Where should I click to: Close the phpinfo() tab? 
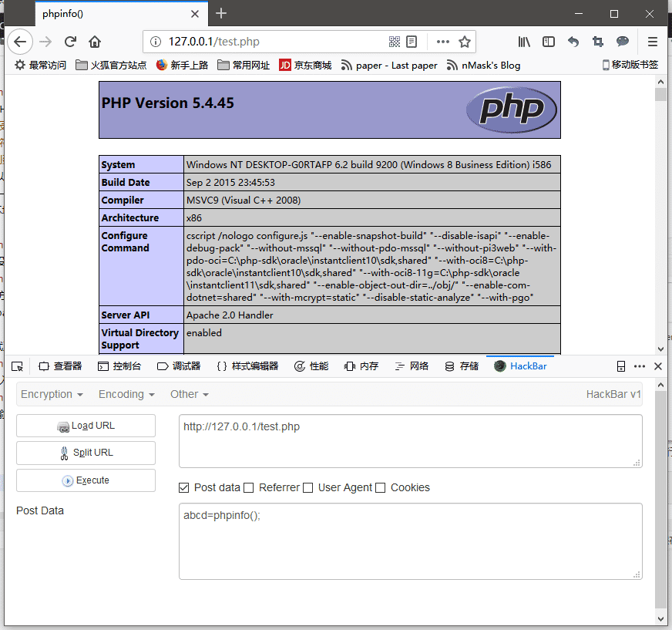click(194, 14)
